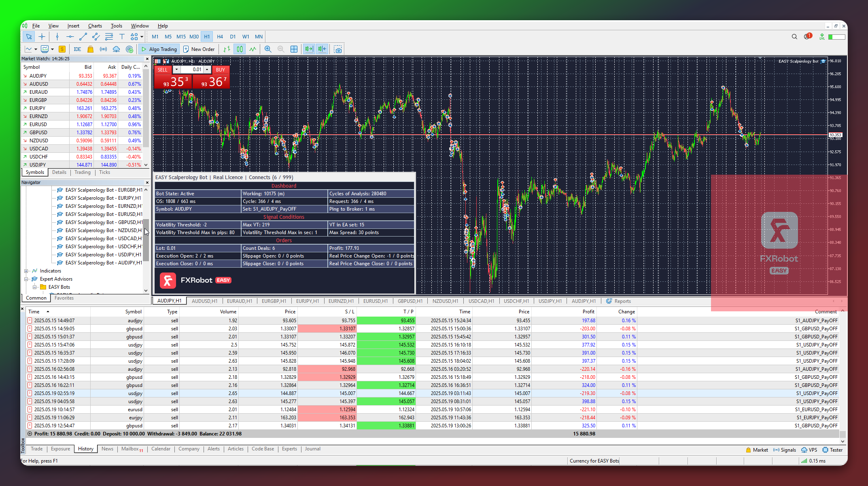Viewport: 868px width, 486px height.
Task: Select EASY Scalperology Bot - GBPUSD,H1
Action: click(99, 222)
